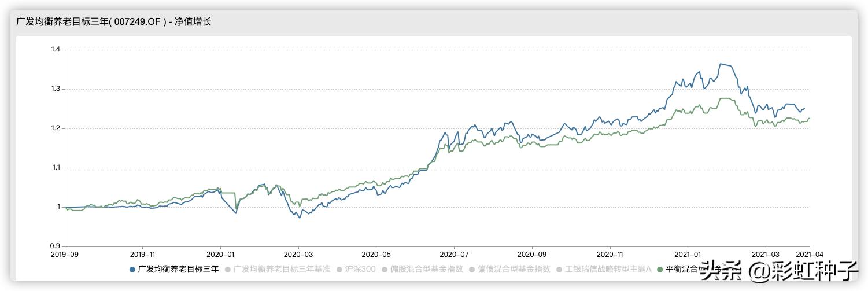This screenshot has width=868, height=291.
Task: Show the 广发均衡养老目标三年基准 series label
Action: click(x=282, y=269)
